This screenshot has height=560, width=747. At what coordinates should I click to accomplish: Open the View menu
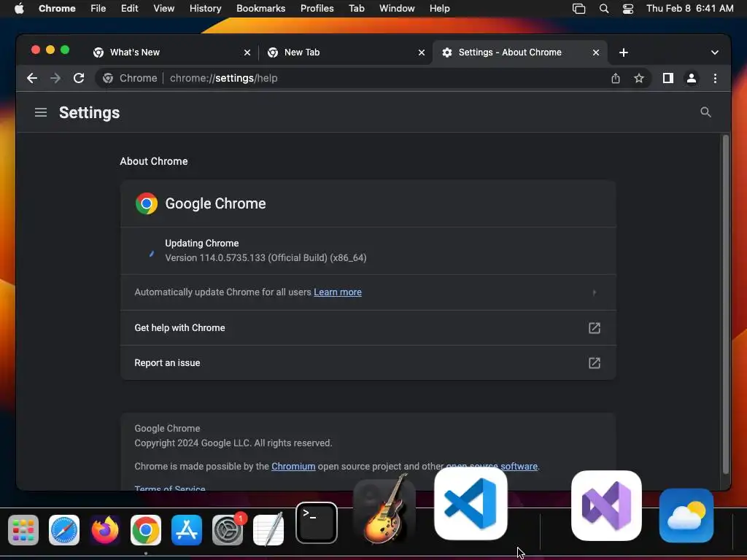point(164,9)
